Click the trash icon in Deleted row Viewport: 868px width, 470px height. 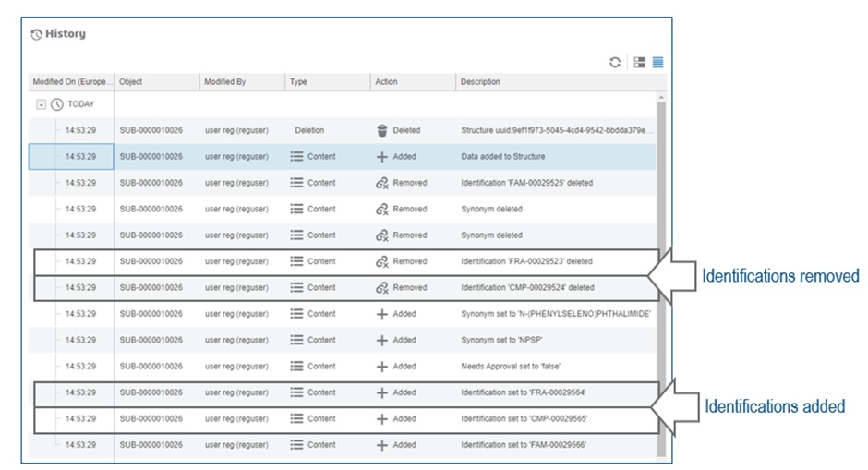382,130
